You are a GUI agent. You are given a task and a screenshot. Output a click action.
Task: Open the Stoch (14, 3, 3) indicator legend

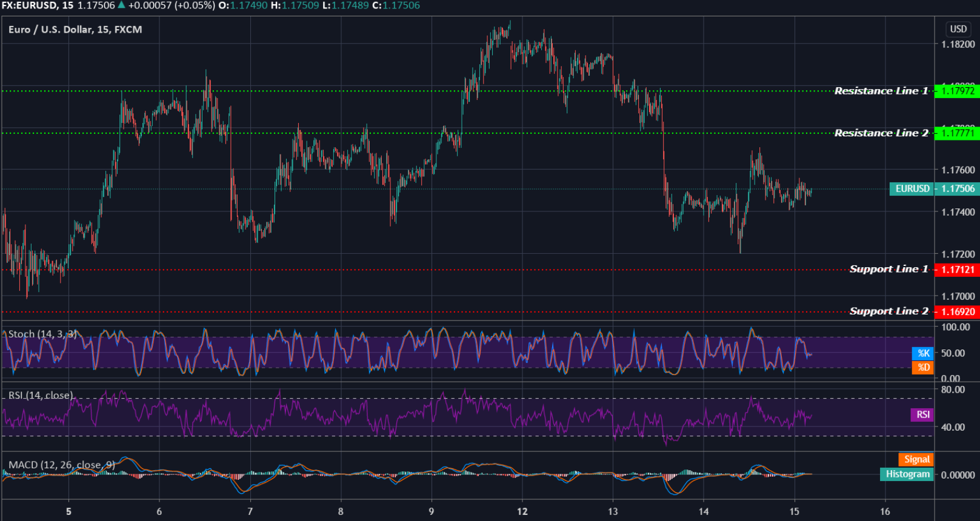42,334
